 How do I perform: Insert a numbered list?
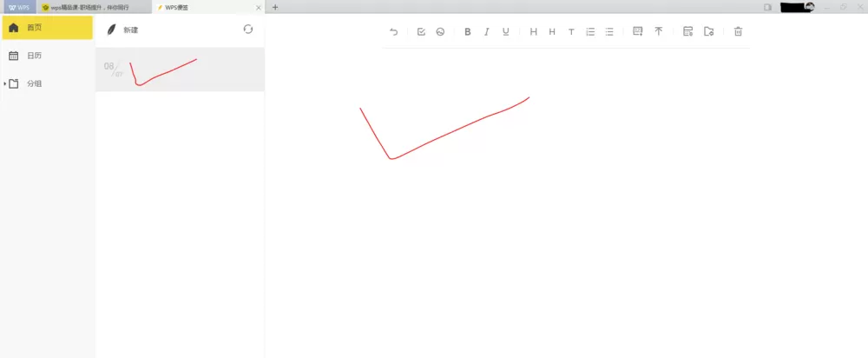coord(590,31)
